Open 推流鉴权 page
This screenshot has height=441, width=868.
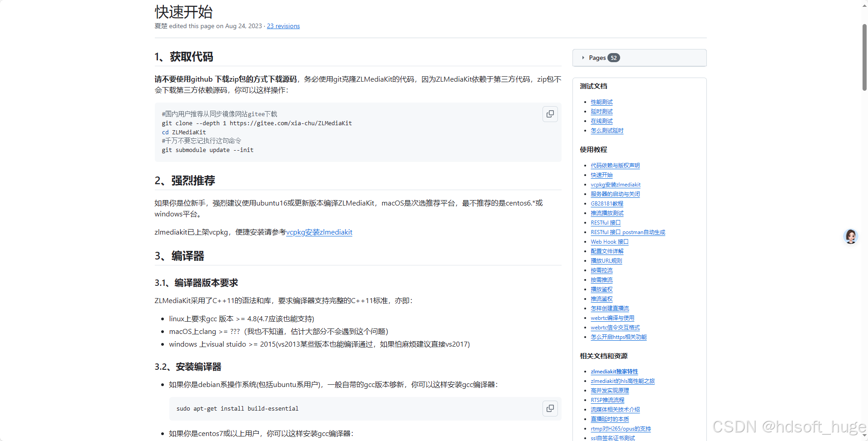click(602, 299)
